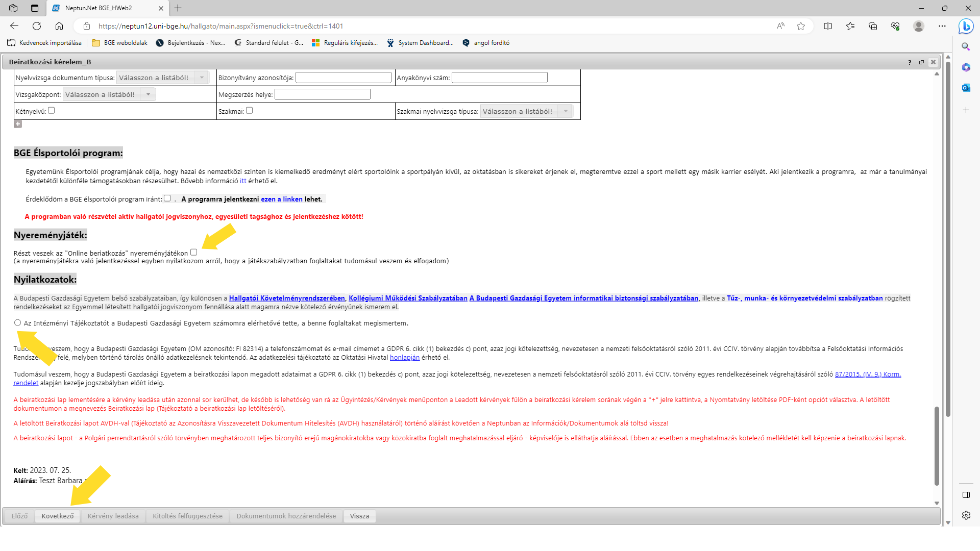The height and width of the screenshot is (551, 980).
Task: Check the Online beiratkozás nyereményjáték box
Action: (193, 252)
